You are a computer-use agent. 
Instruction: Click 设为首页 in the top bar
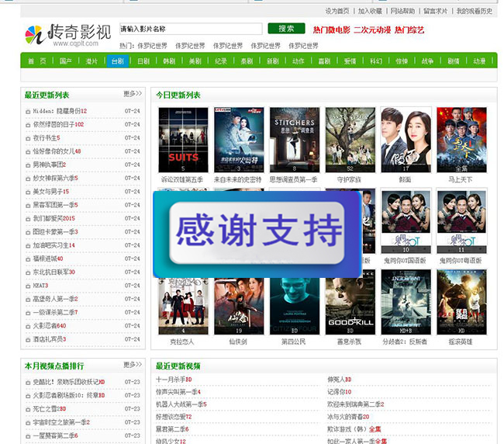coord(337,12)
